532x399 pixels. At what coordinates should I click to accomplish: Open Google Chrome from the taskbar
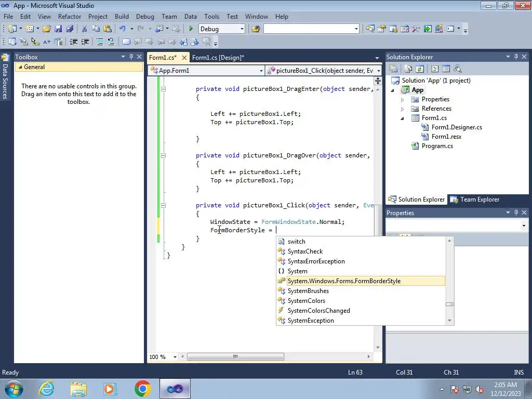pyautogui.click(x=142, y=389)
